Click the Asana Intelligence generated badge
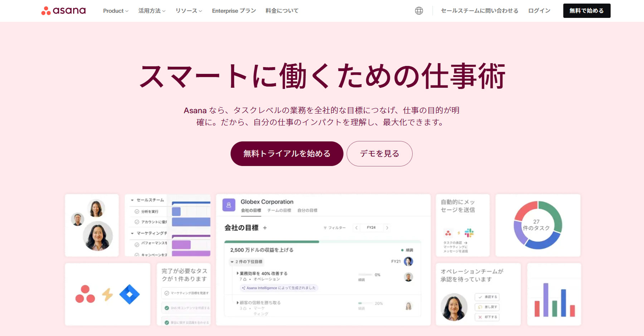The image size is (644, 336). point(279,288)
